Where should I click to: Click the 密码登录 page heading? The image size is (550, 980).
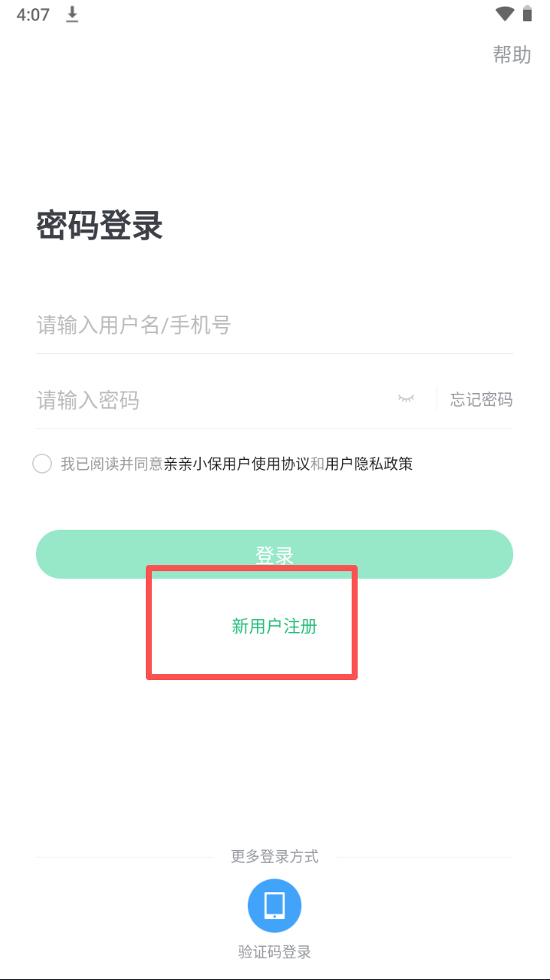click(x=100, y=225)
